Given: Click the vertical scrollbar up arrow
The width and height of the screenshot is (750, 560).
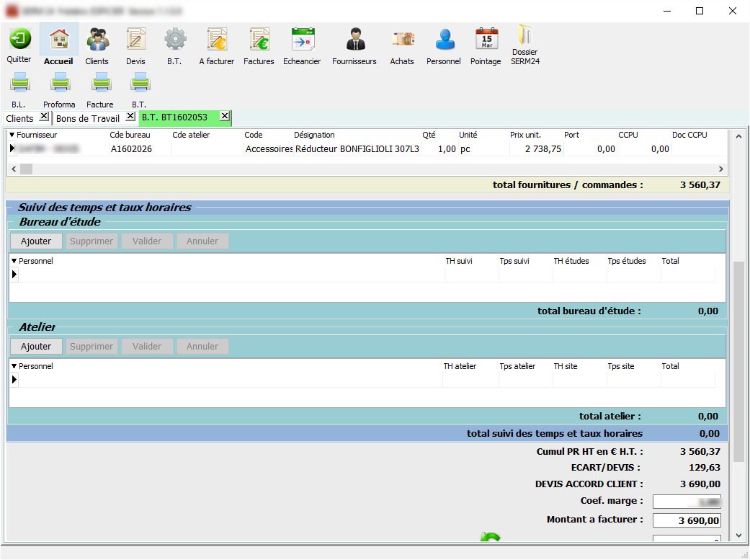Looking at the screenshot, I should pos(739,136).
